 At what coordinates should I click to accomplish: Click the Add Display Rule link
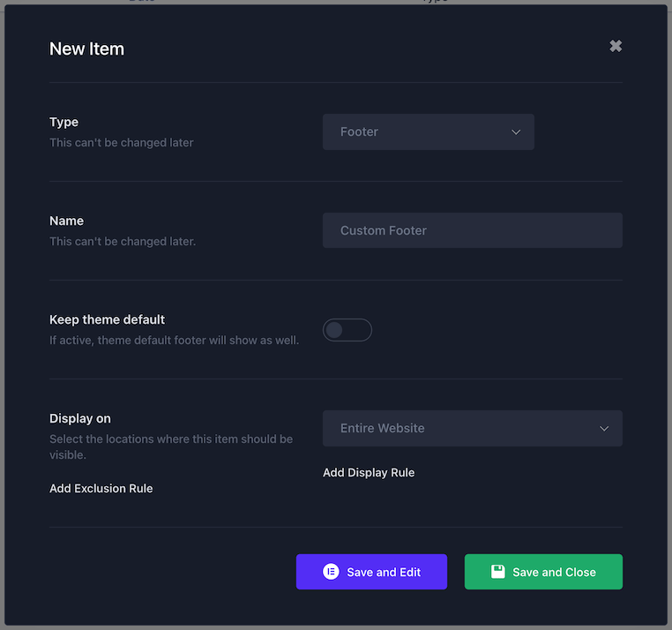click(x=369, y=472)
